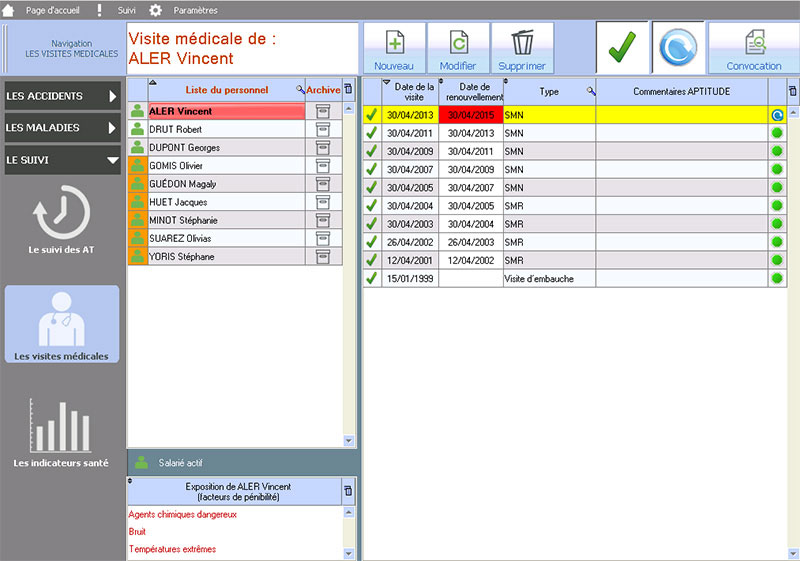Select MINOT Stéphanie in personnel list

(x=227, y=220)
